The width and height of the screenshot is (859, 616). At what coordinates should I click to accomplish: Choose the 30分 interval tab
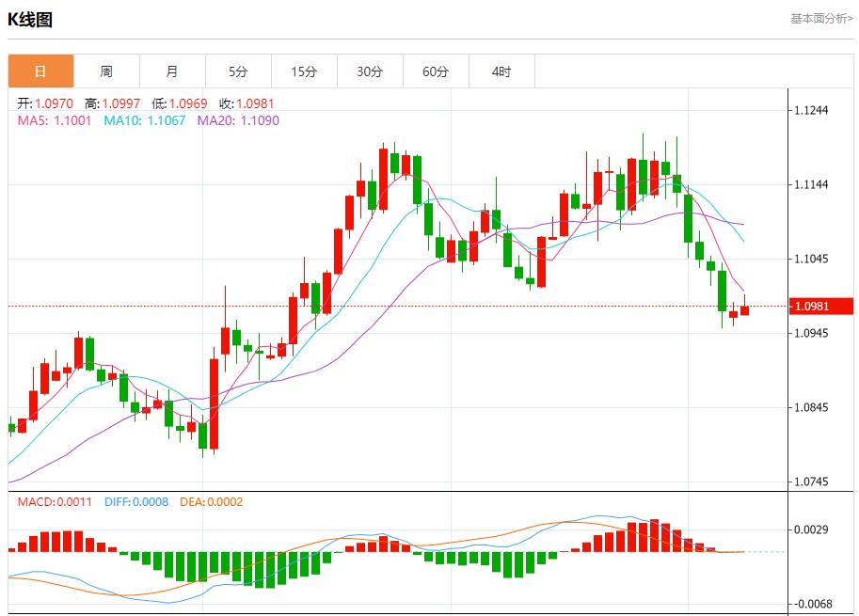(370, 71)
